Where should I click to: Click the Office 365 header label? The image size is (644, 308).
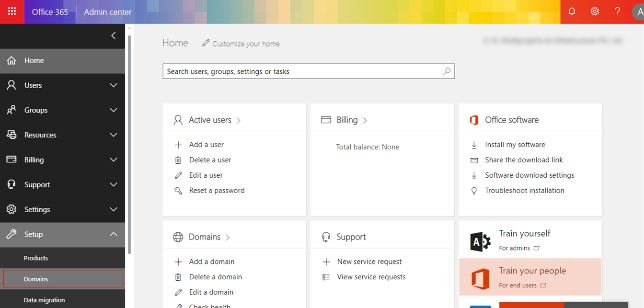point(50,12)
